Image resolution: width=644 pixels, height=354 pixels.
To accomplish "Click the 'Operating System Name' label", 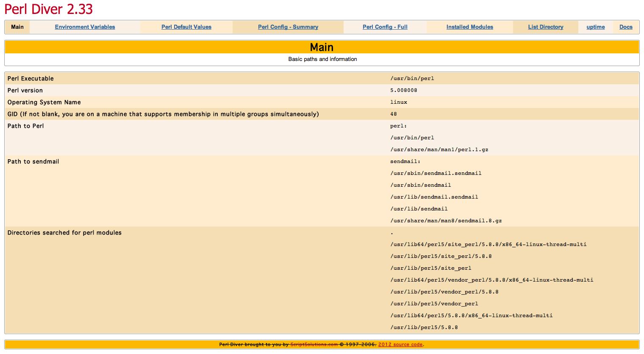I will tap(44, 102).
